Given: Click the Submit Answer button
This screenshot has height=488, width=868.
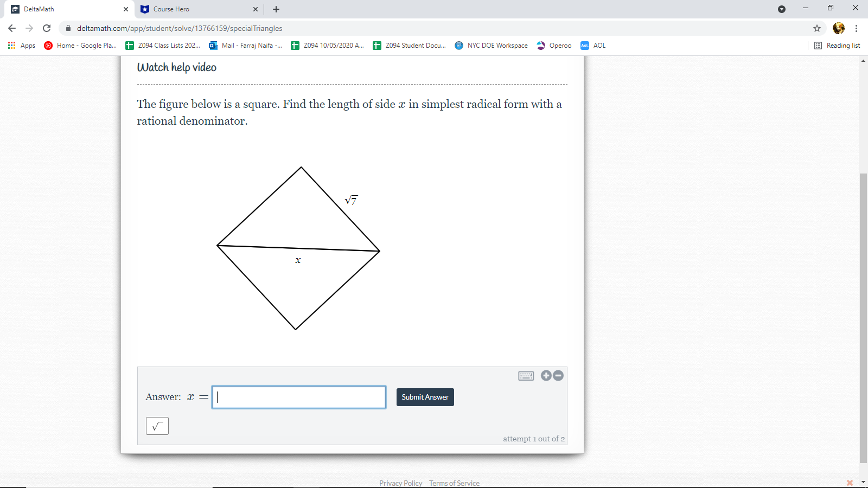Looking at the screenshot, I should click(425, 397).
